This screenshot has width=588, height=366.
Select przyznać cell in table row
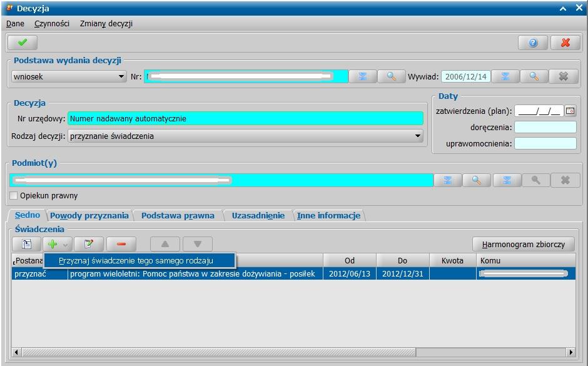[40, 274]
